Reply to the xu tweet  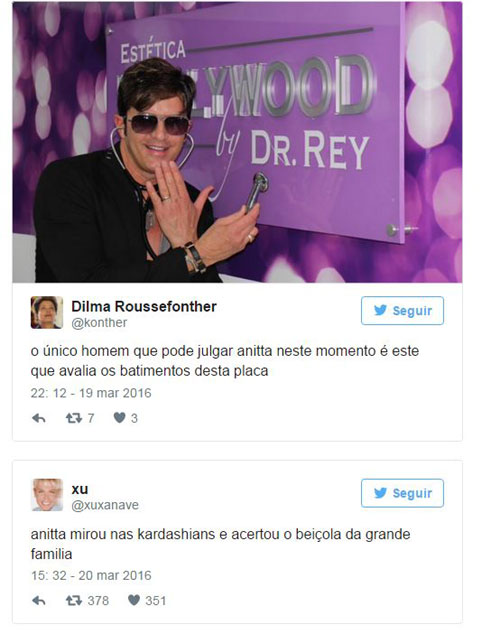(38, 601)
